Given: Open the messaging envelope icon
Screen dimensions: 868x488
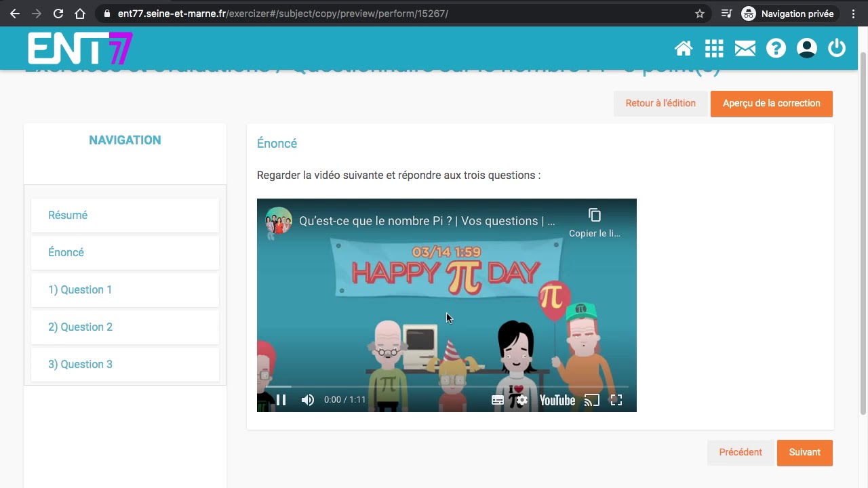Looking at the screenshot, I should point(745,48).
